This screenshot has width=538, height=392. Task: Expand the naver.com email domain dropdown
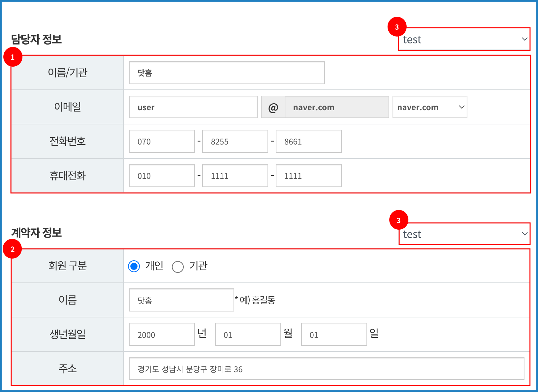(429, 107)
